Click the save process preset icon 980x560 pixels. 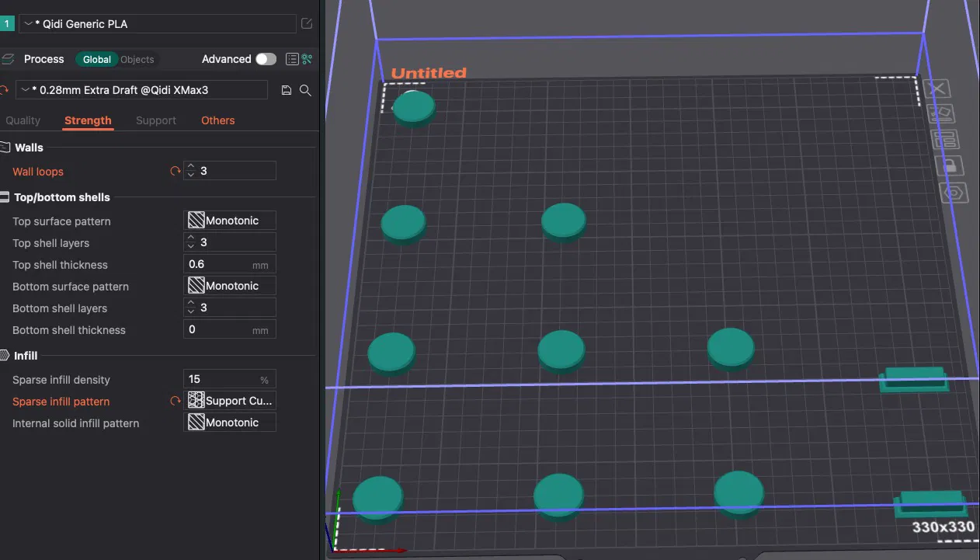[287, 90]
